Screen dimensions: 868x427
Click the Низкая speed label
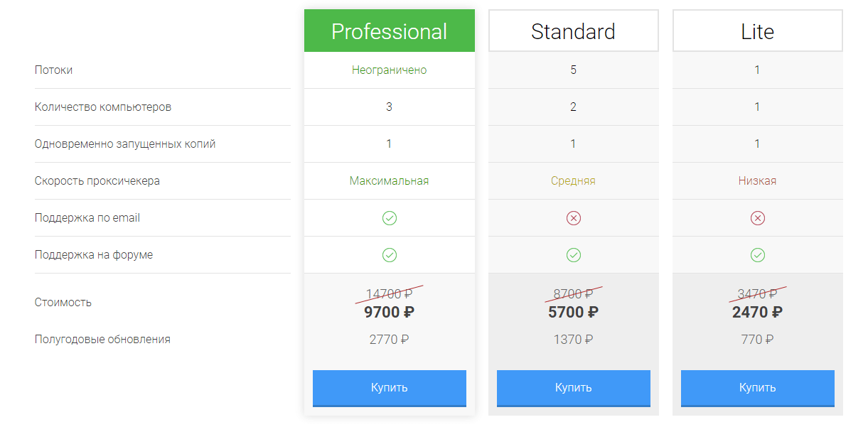[x=758, y=181]
